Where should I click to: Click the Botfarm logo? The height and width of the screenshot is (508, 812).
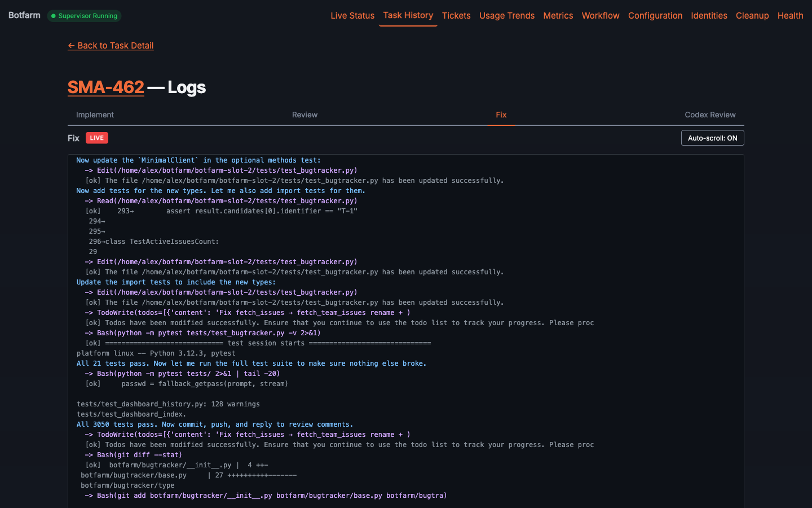(x=24, y=15)
